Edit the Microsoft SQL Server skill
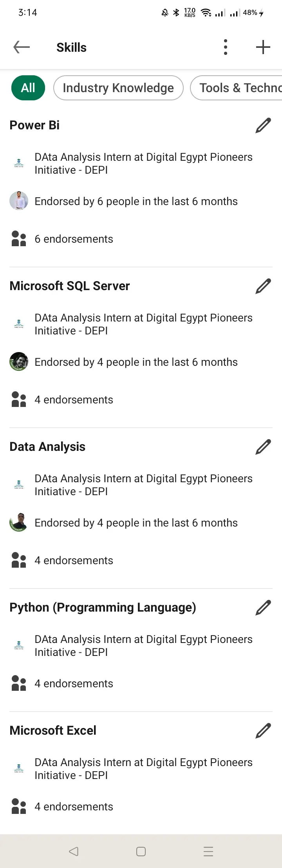The width and height of the screenshot is (282, 868). (x=263, y=286)
